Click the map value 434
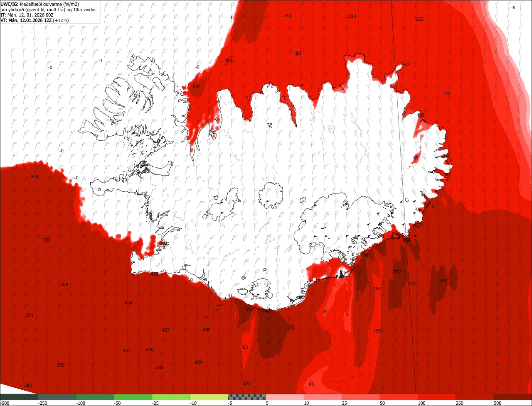Image resolution: width=532 pixels, height=406 pixels. tap(128, 303)
